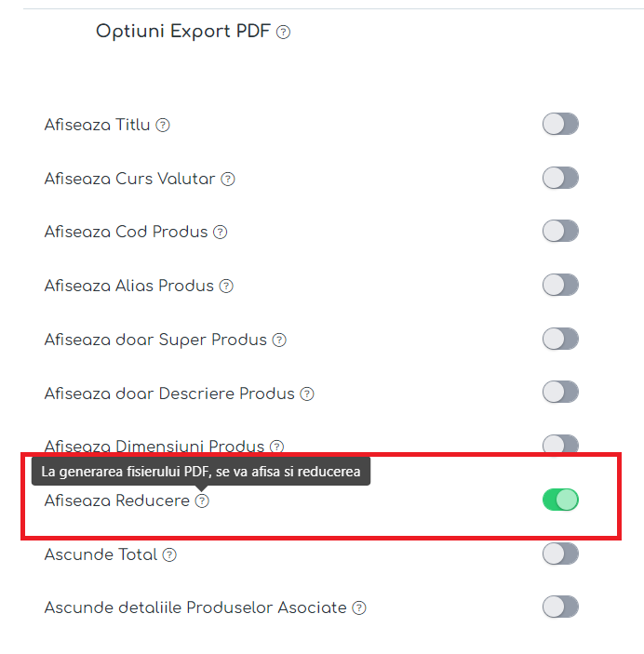Enable Afiseaza Alias Produs switch
This screenshot has width=644, height=654.
[560, 285]
